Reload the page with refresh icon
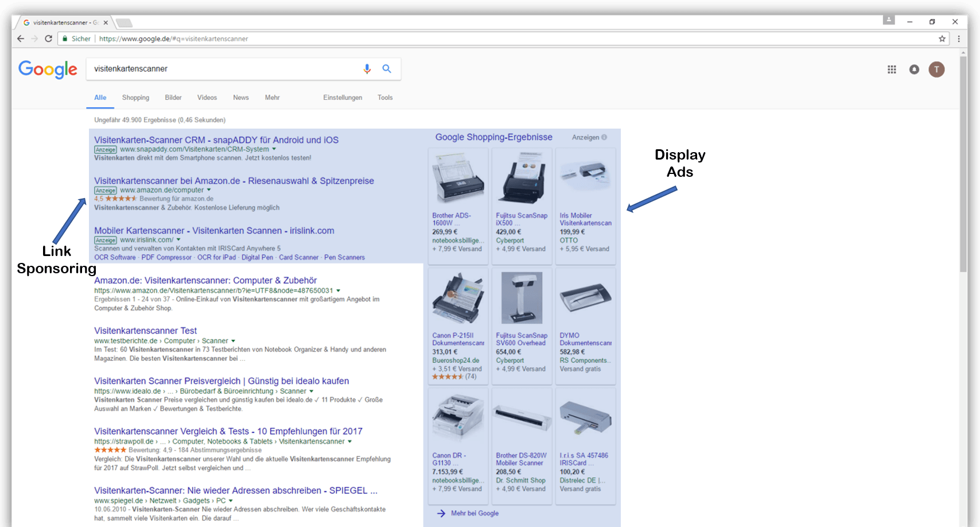Image resolution: width=980 pixels, height=527 pixels. click(x=48, y=39)
